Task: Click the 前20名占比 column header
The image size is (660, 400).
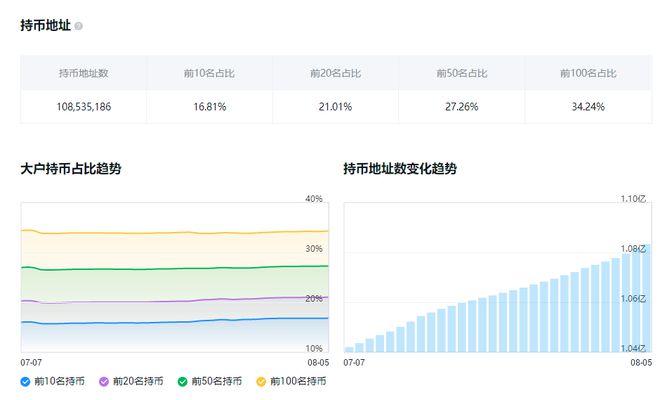Action: coord(335,73)
